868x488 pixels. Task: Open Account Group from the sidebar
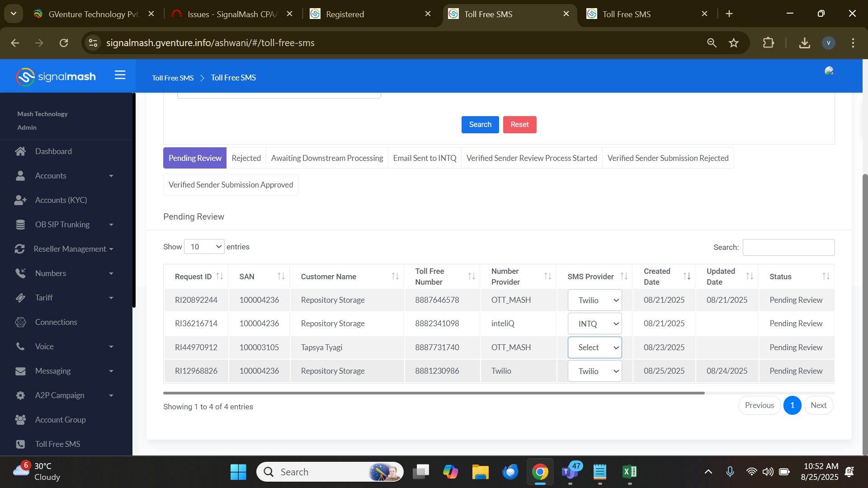pos(60,420)
